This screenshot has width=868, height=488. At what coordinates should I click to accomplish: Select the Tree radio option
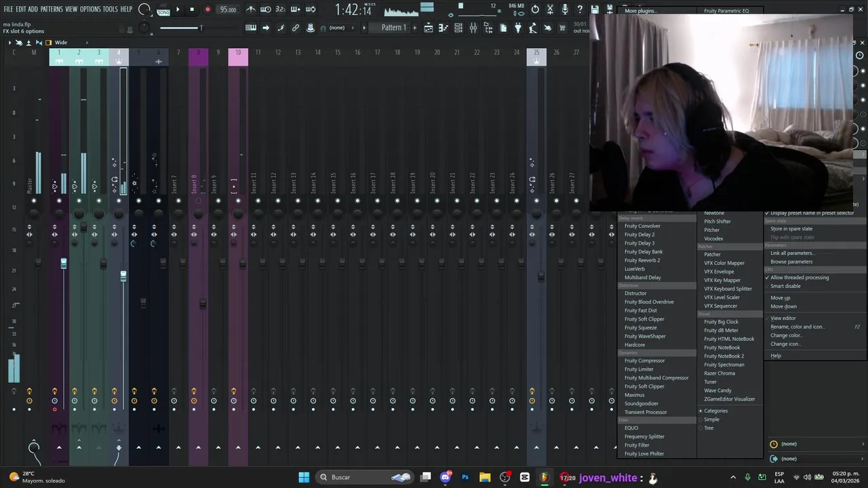[x=707, y=428]
